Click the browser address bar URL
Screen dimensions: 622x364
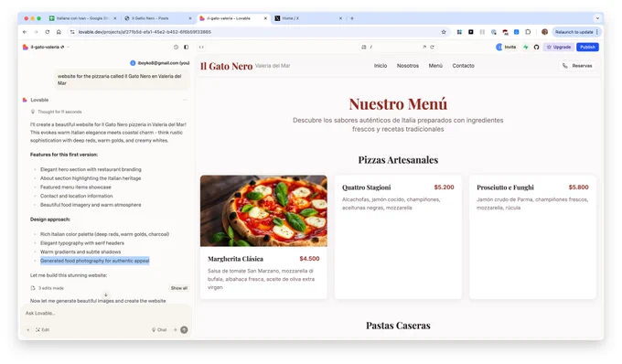145,32
